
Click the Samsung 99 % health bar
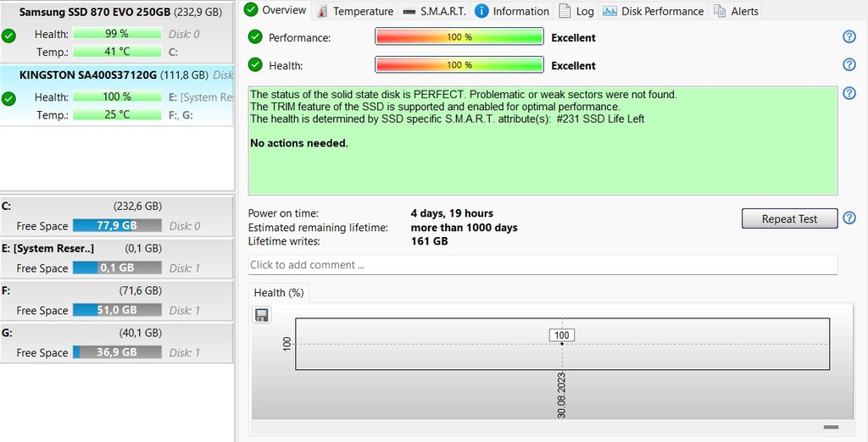coord(117,34)
